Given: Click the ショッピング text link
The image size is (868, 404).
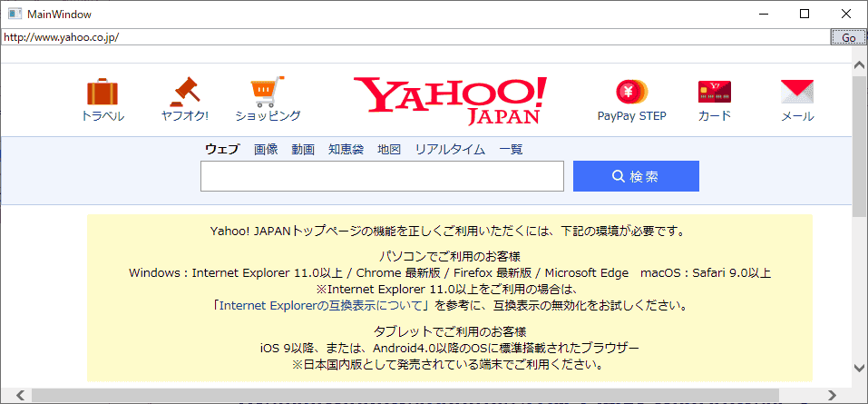Looking at the screenshot, I should [x=268, y=116].
